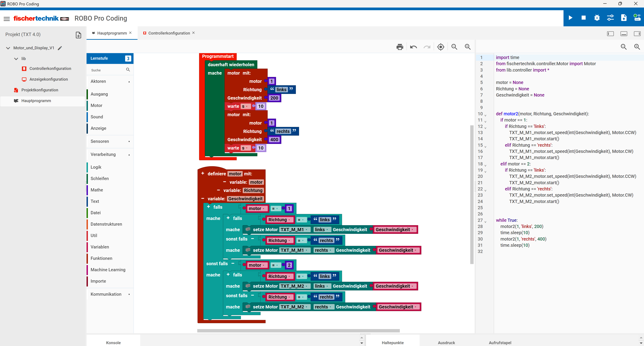Open the Ausdruck tab

click(x=446, y=342)
